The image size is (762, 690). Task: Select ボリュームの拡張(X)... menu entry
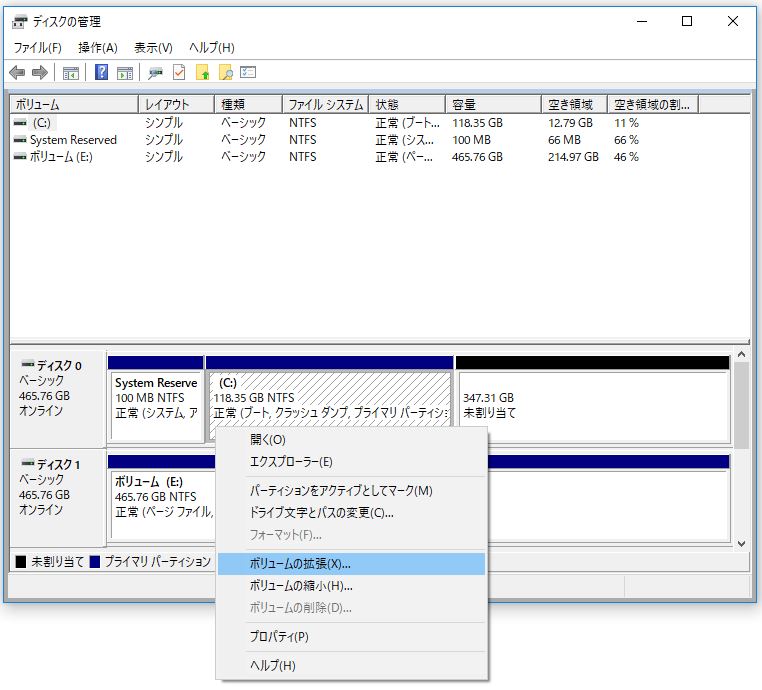tap(351, 564)
